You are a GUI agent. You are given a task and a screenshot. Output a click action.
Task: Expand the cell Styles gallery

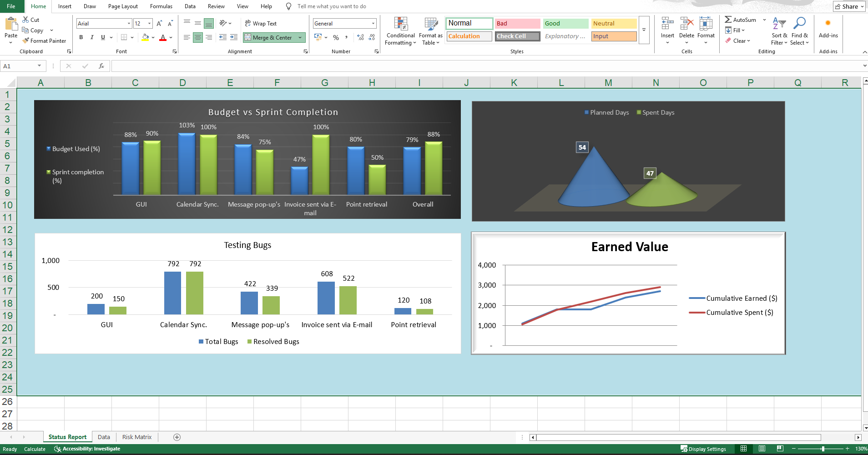[644, 30]
